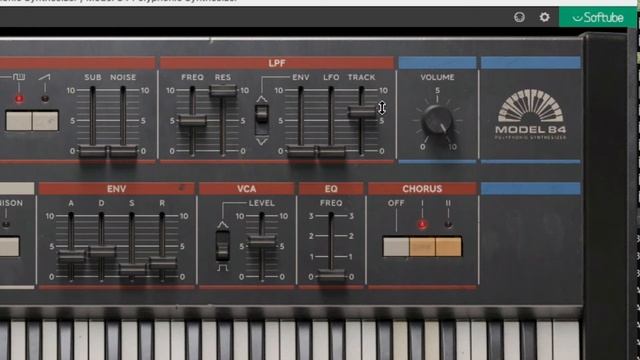
Task: Toggle the pulse waveform button
Action: coord(19,120)
